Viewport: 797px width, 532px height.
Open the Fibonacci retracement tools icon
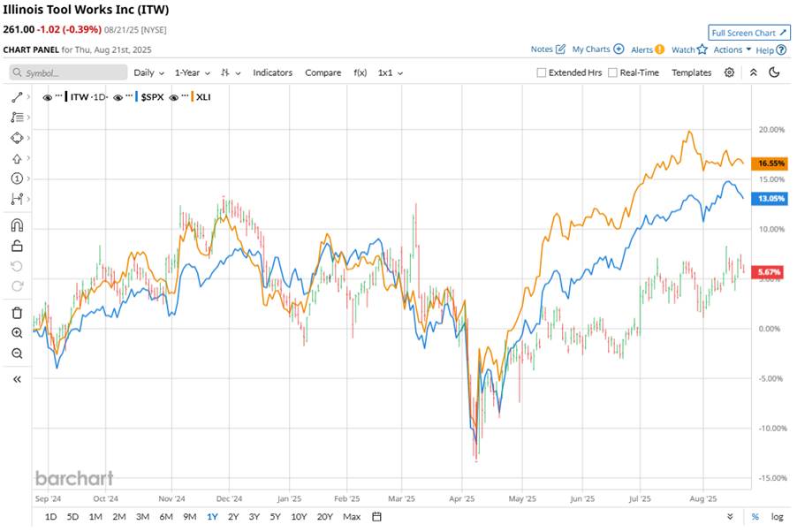(x=17, y=118)
